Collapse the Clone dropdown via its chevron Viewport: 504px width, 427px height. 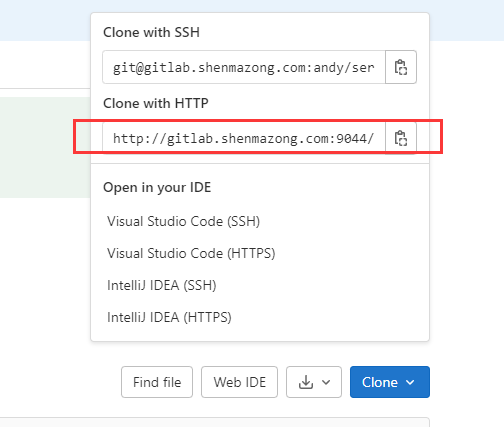click(410, 382)
